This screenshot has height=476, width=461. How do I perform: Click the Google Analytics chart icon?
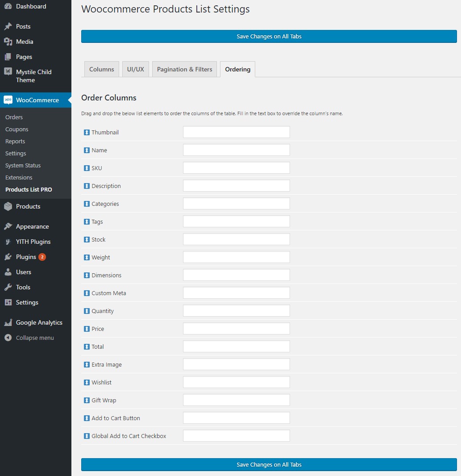tap(8, 322)
